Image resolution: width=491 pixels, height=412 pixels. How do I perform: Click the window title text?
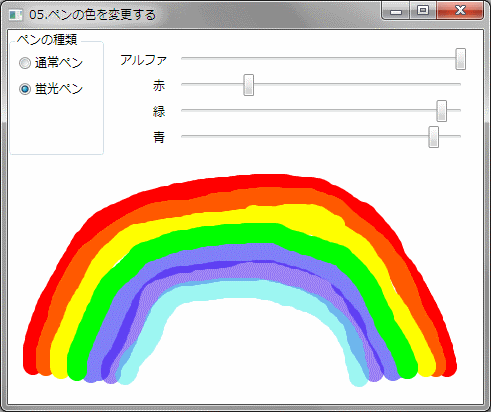point(92,15)
